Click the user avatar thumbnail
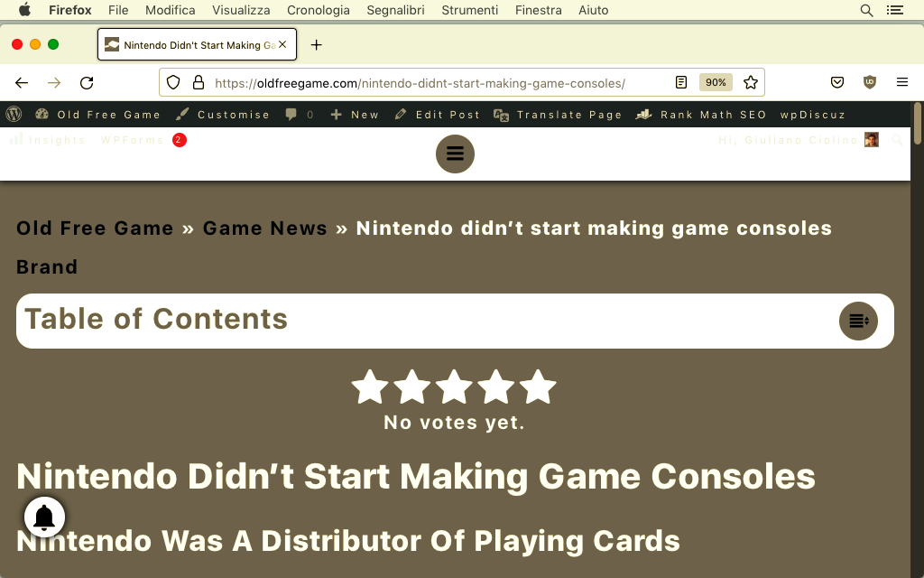This screenshot has height=578, width=924. point(872,140)
